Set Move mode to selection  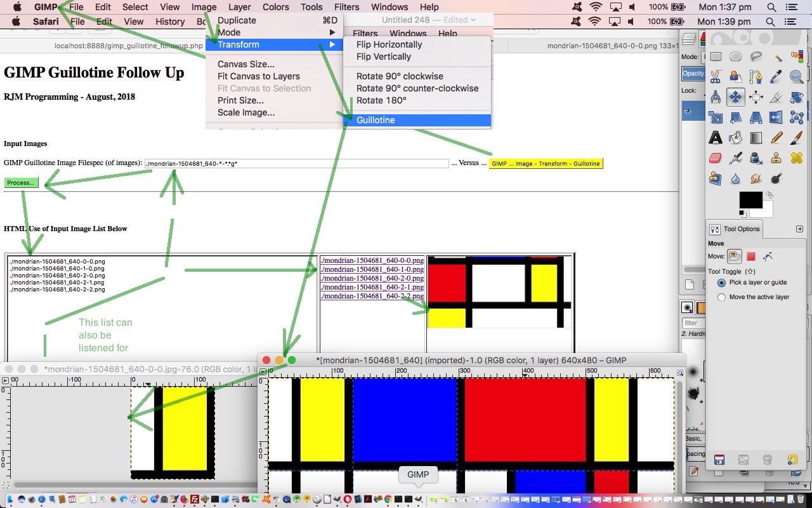tap(751, 257)
